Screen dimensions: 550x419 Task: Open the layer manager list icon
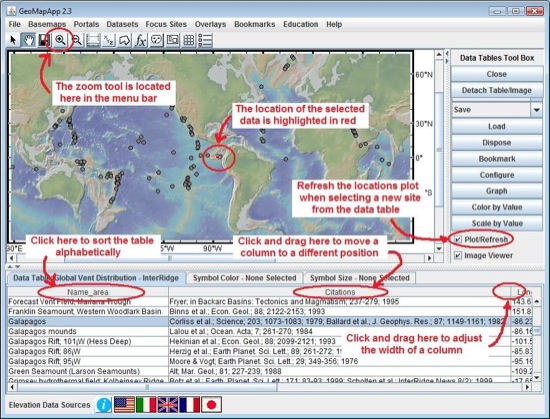tap(205, 40)
